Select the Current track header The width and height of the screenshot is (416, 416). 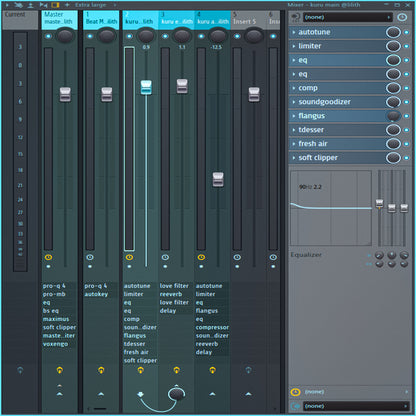(x=20, y=20)
